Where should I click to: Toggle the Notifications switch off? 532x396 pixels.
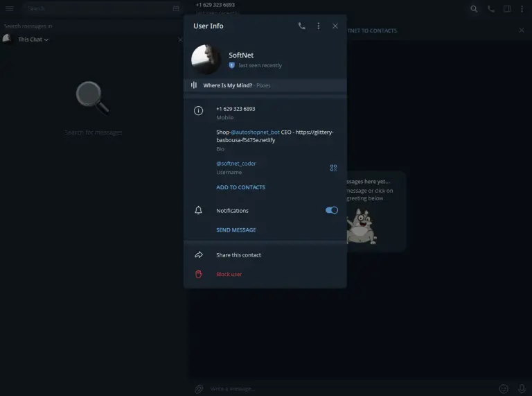pos(332,210)
